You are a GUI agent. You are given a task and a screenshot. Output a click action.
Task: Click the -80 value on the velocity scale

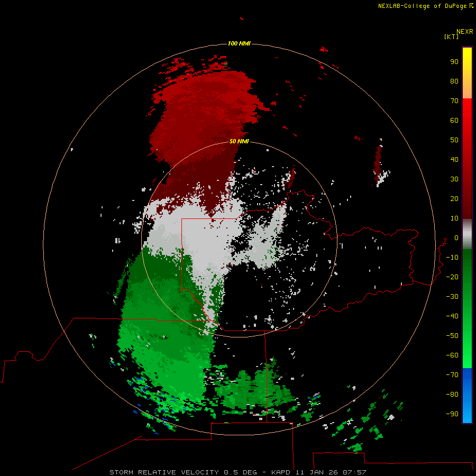coord(452,395)
